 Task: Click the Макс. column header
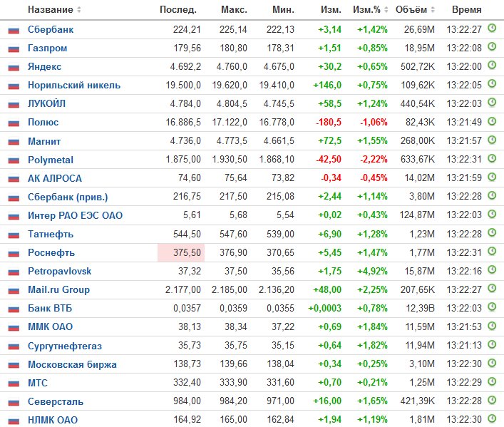click(234, 10)
